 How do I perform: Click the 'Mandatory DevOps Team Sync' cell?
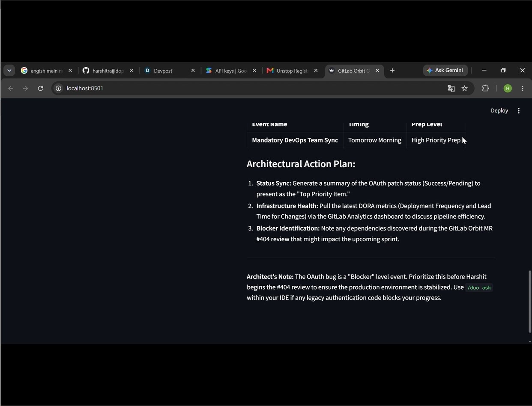(295, 140)
